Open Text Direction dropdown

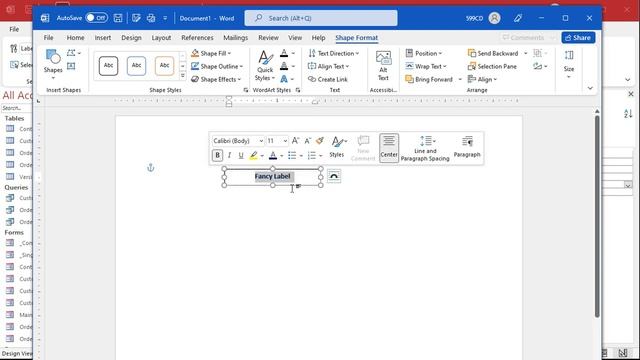(x=333, y=53)
